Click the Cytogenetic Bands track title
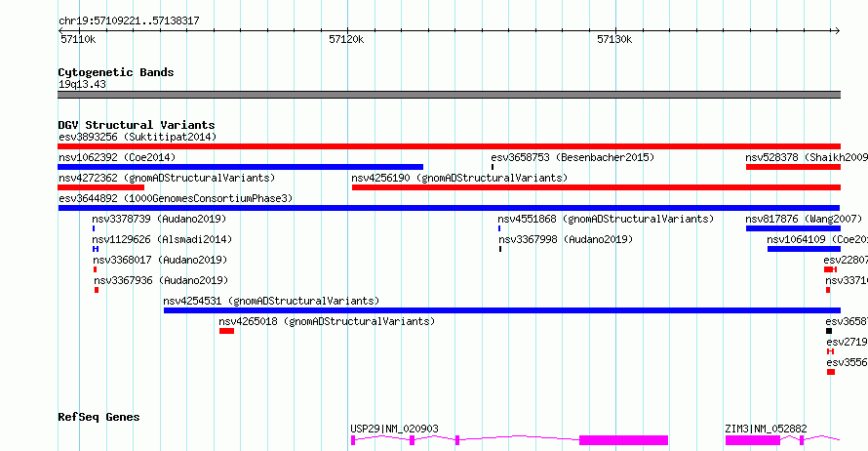Viewport: 868px width, 451px height. point(116,72)
